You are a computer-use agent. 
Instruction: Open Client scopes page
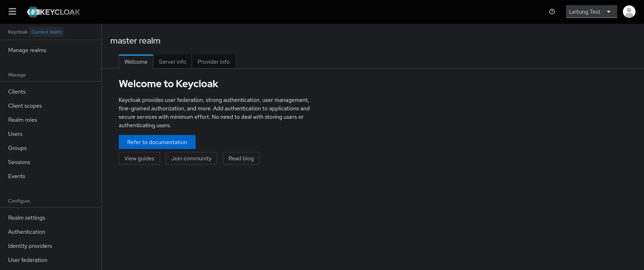[51, 106]
